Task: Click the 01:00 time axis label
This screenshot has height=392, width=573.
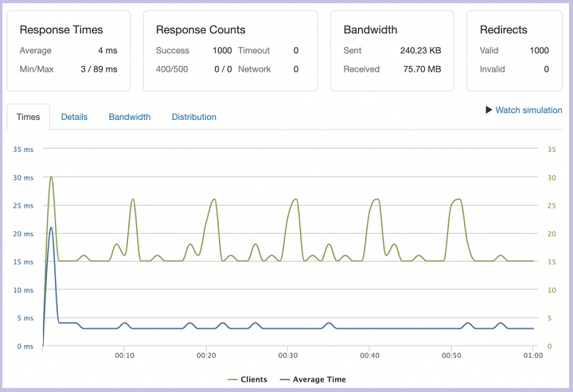Action: [x=533, y=355]
